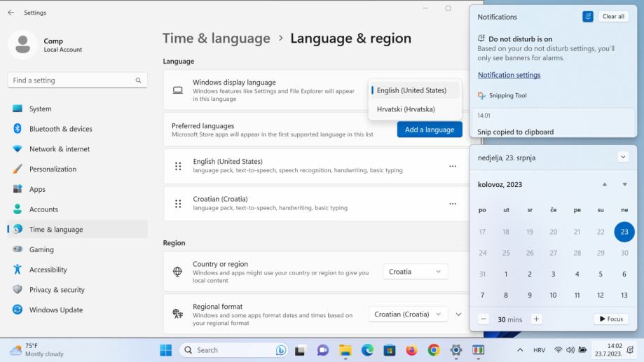644x362 pixels.
Task: Open more options for Croatian (Croatia)
Action: point(453,204)
